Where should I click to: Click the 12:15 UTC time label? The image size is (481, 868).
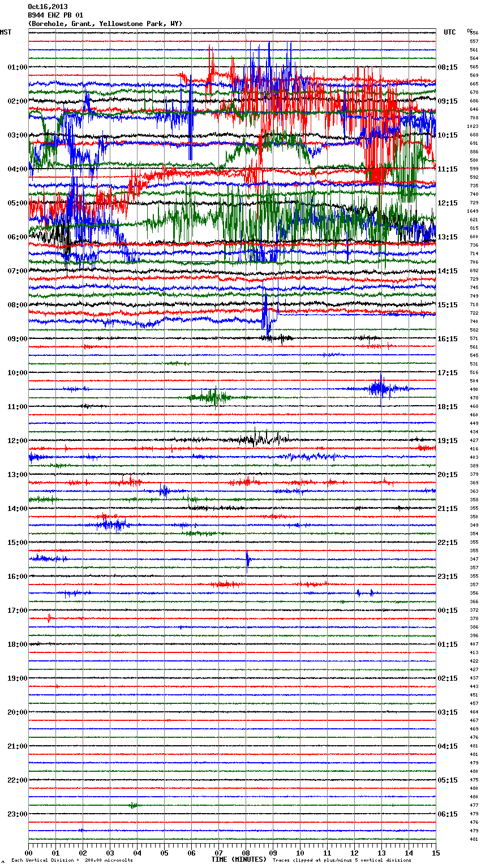click(448, 203)
